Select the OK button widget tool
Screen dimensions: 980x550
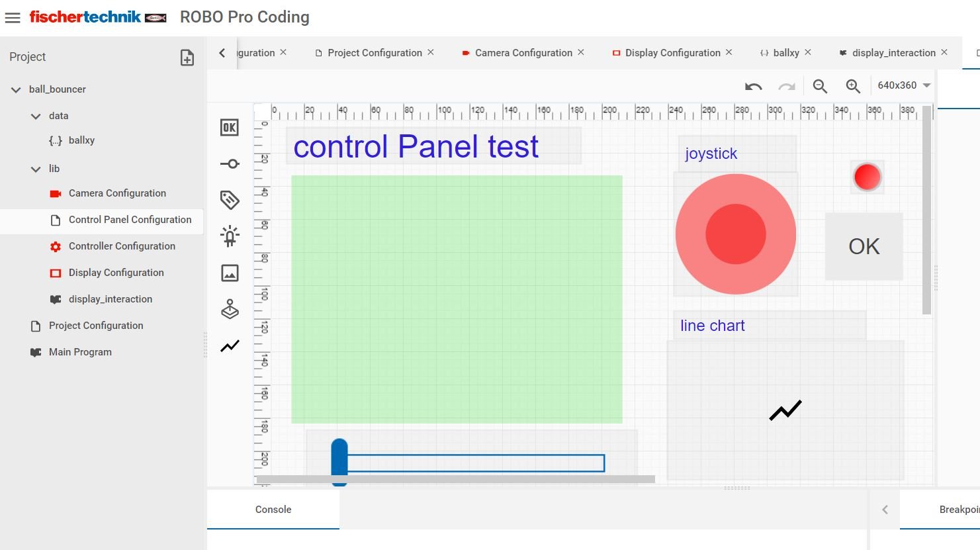tap(230, 128)
